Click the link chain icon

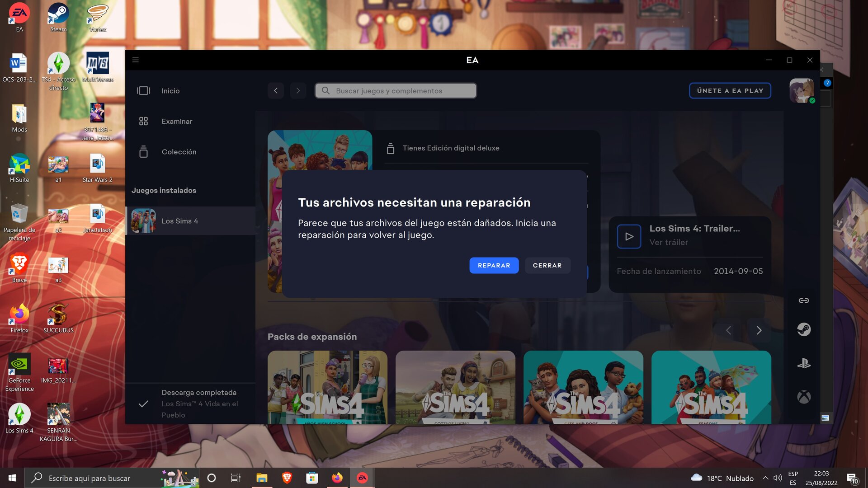click(x=803, y=300)
